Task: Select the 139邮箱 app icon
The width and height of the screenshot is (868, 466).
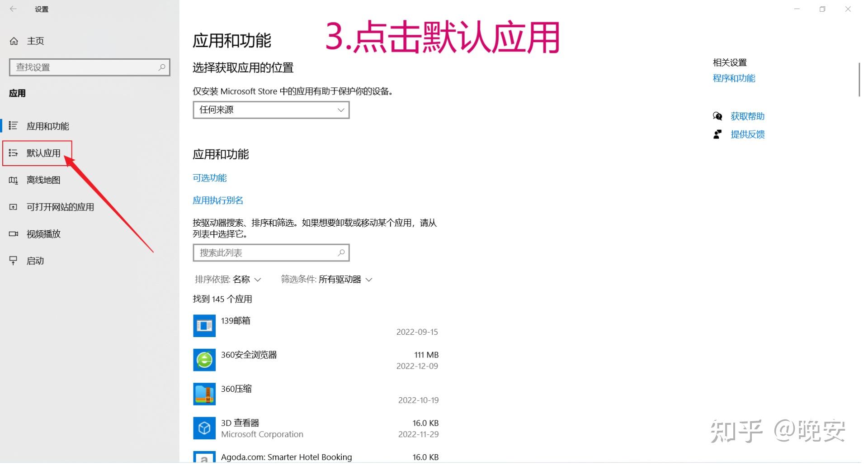Action: tap(204, 325)
